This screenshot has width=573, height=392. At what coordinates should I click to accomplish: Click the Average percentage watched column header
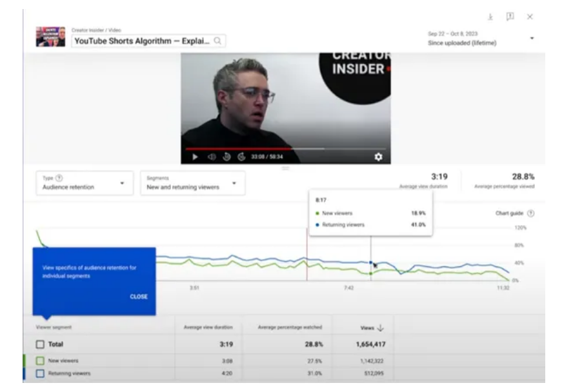pyautogui.click(x=290, y=327)
